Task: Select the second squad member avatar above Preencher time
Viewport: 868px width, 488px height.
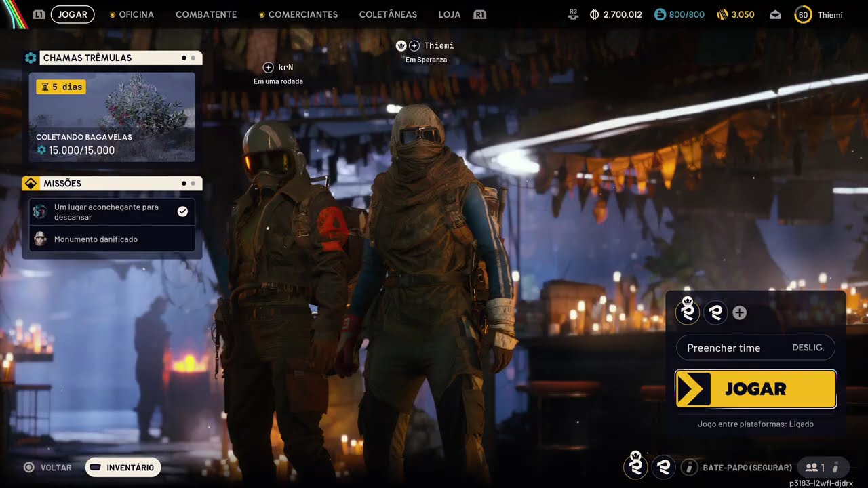Action: [x=715, y=312]
